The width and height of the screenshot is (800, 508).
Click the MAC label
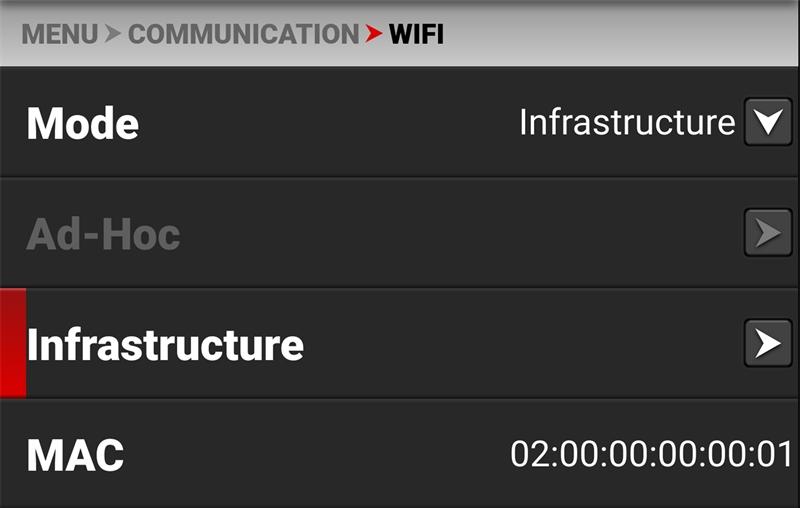[x=75, y=455]
